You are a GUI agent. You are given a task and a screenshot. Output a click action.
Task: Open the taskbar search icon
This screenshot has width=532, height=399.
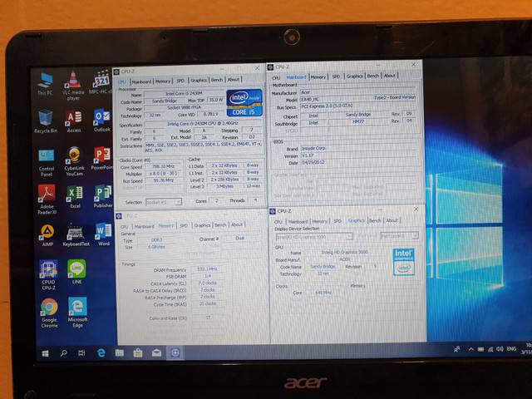point(63,353)
